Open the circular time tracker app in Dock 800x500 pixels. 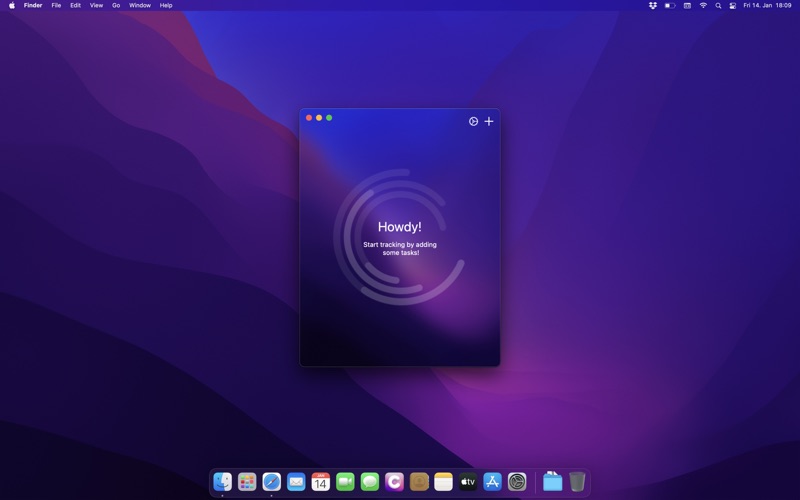tap(517, 482)
